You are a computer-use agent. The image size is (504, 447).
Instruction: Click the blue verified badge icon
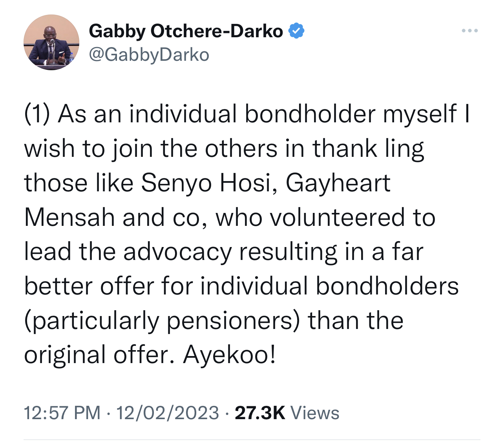(296, 31)
